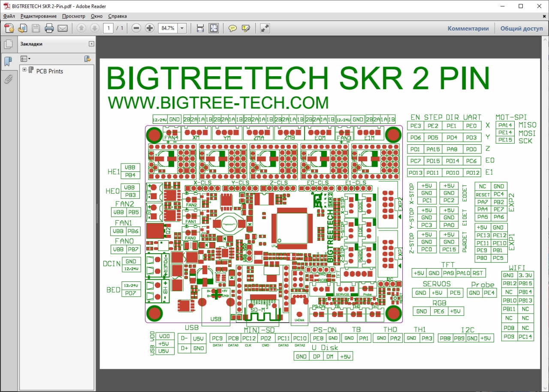Open the Файл menu
The width and height of the screenshot is (549, 392).
pos(9,16)
